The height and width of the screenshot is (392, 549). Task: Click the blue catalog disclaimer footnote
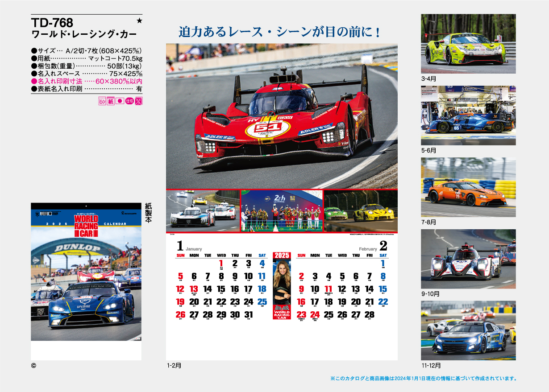click(x=423, y=379)
